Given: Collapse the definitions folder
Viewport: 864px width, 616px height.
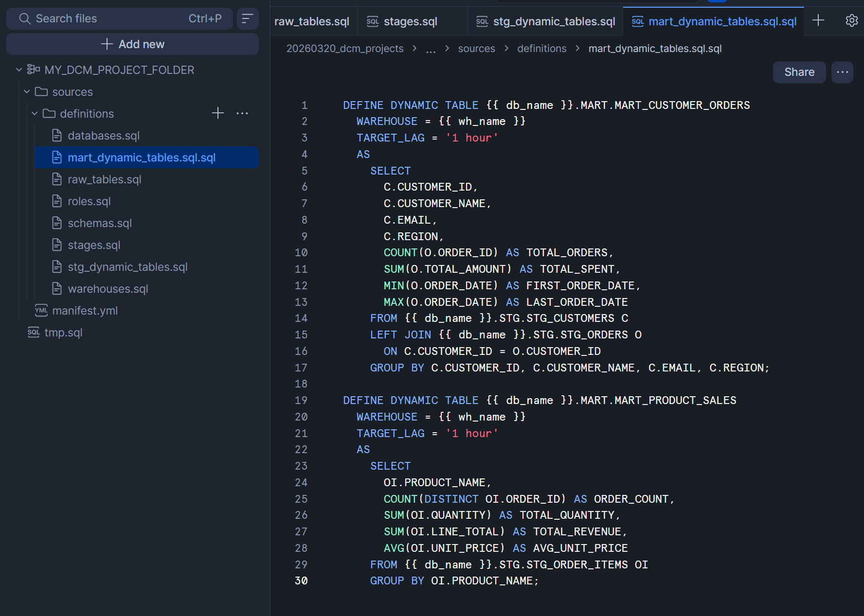Looking at the screenshot, I should click(x=35, y=114).
